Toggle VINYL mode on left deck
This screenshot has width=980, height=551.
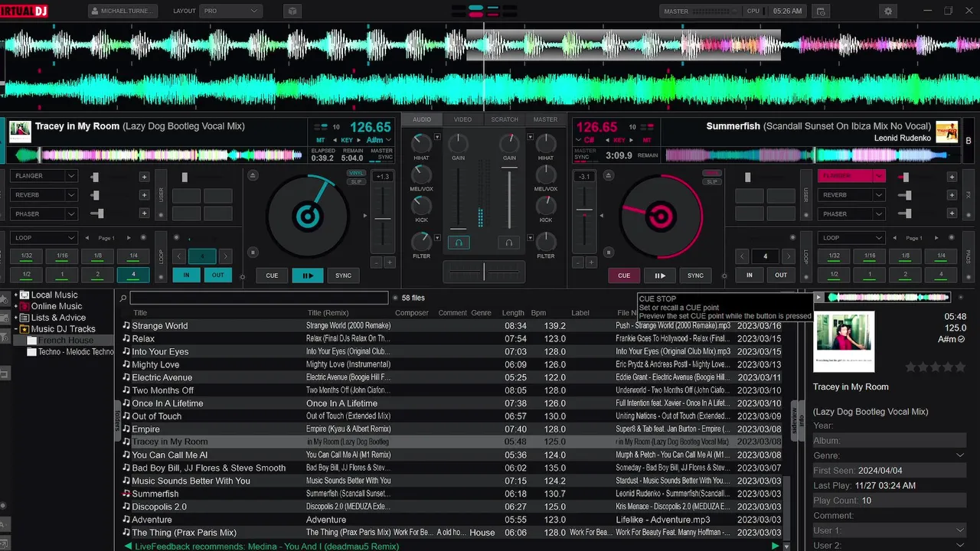(x=356, y=174)
